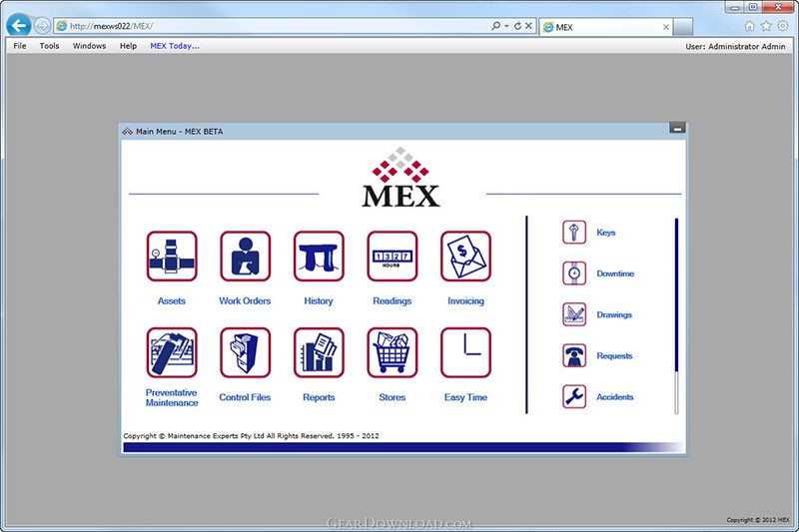Click the Main Menu - MEX BETA title
The image size is (799, 532).
[x=180, y=132]
